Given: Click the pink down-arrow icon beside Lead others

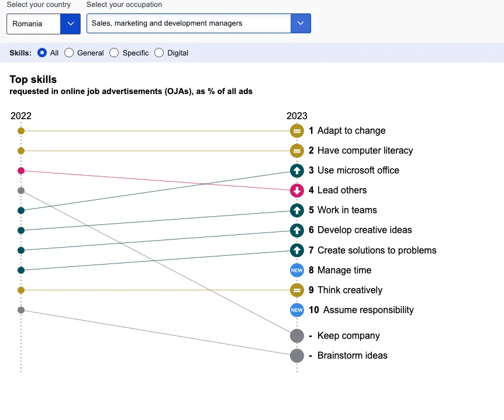Looking at the screenshot, I should click(x=297, y=190).
